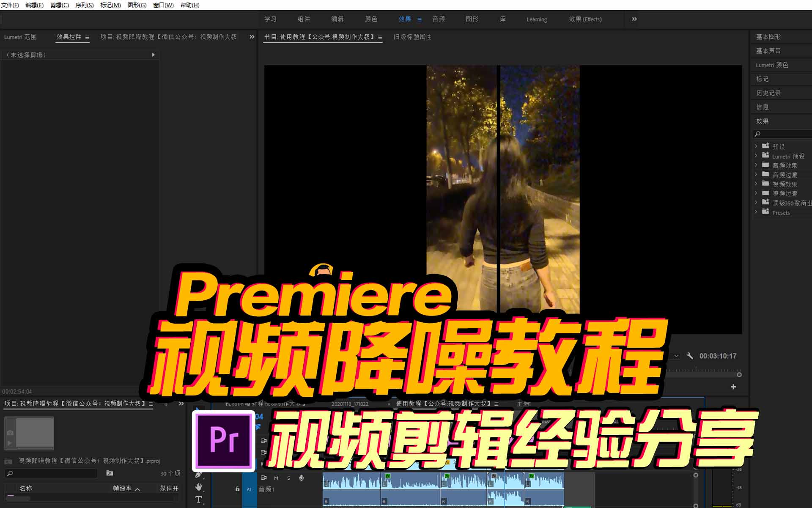812x508 pixels.
Task: Click the A1 source track indicator
Action: click(x=249, y=489)
